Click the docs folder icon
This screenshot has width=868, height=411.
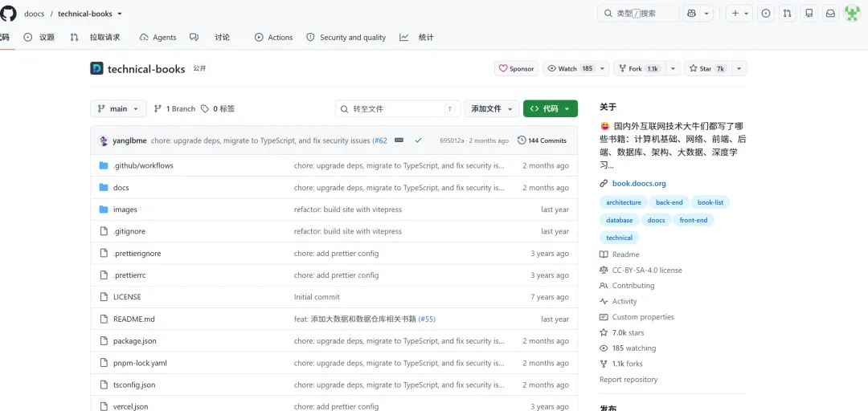point(104,188)
